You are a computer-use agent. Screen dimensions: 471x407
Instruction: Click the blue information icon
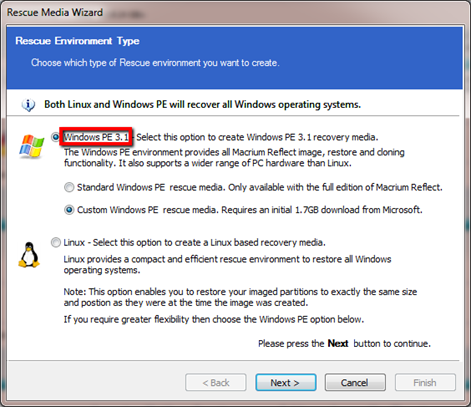(x=28, y=105)
